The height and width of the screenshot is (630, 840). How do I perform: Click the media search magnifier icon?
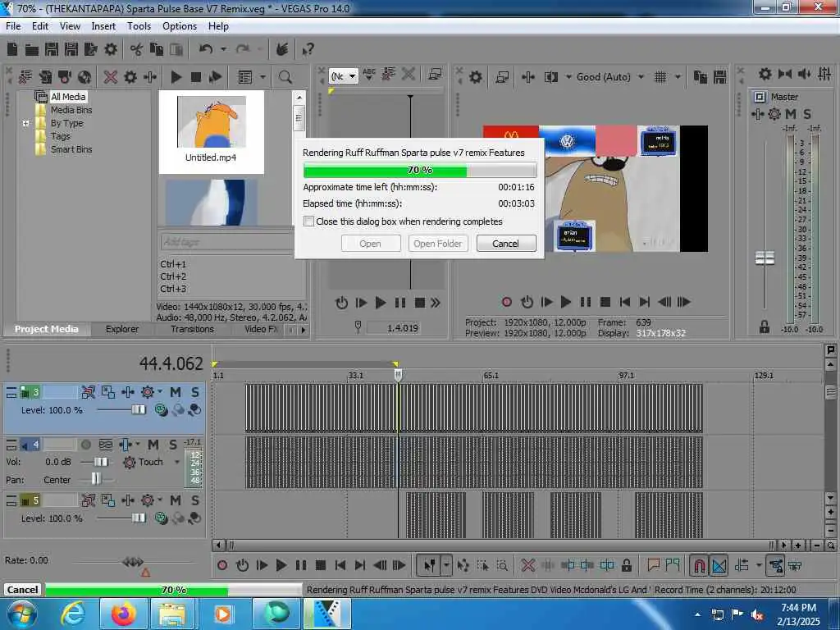(285, 77)
